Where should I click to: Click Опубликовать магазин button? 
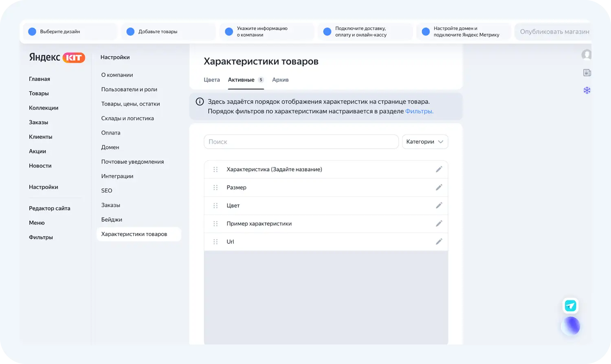pyautogui.click(x=554, y=32)
